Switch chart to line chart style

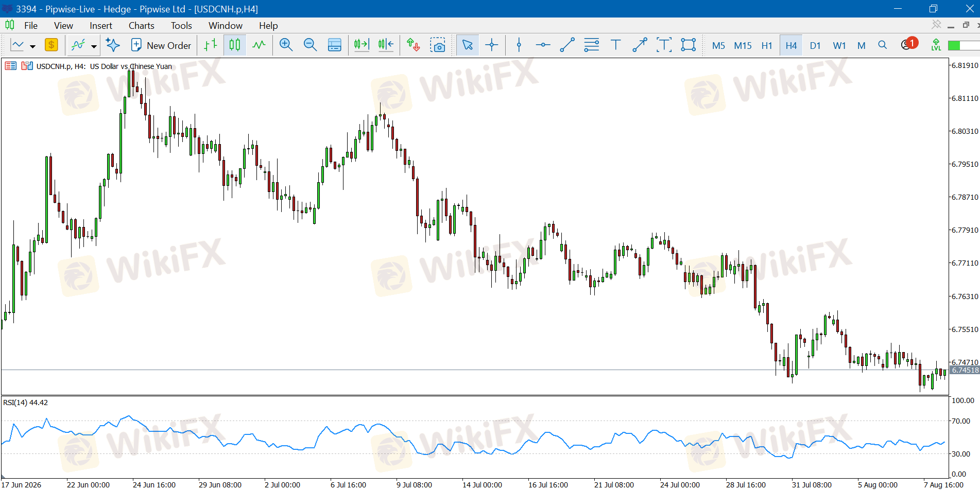coord(259,45)
